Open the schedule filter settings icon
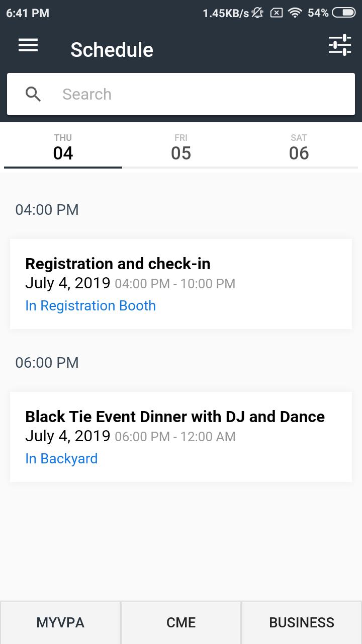This screenshot has width=362, height=644. point(340,45)
